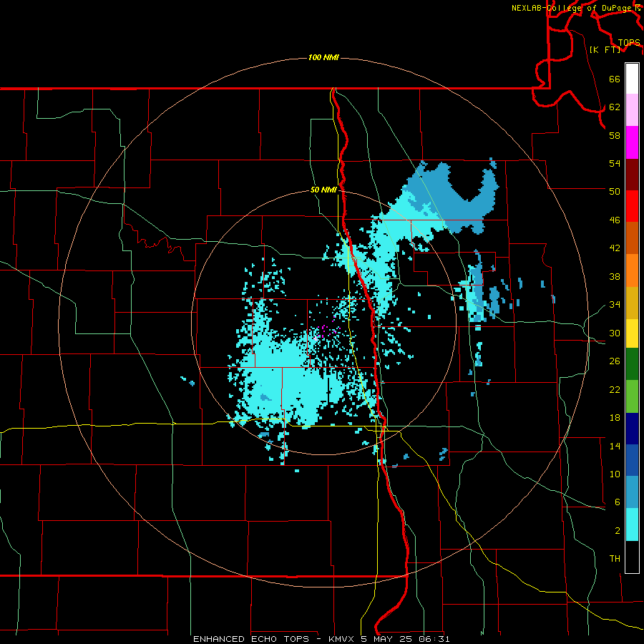Click the 54 legend value
This screenshot has height=644, width=644.
(x=615, y=163)
